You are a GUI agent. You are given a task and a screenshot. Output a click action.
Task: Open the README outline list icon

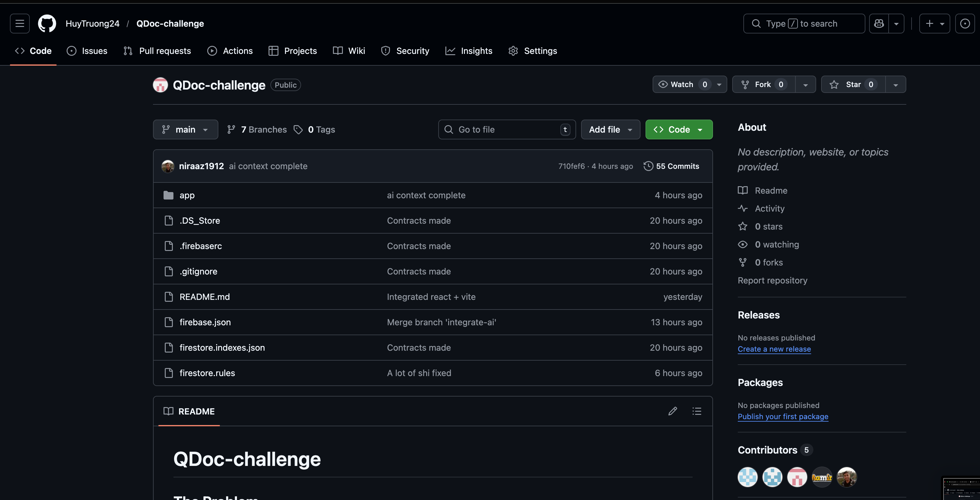click(x=697, y=411)
